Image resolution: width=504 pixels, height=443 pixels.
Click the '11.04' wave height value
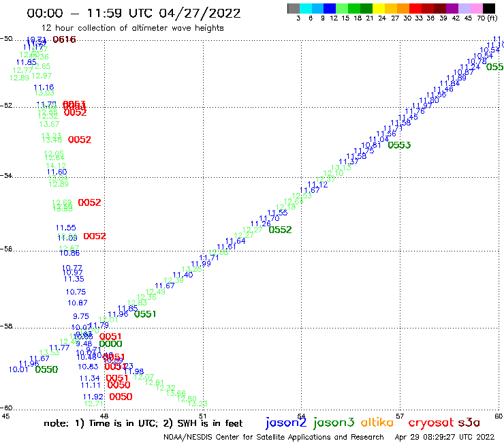pos(379,139)
